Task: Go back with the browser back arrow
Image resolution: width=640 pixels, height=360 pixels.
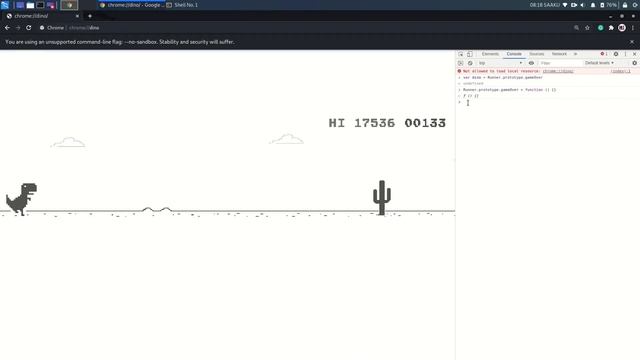Action: point(7,28)
